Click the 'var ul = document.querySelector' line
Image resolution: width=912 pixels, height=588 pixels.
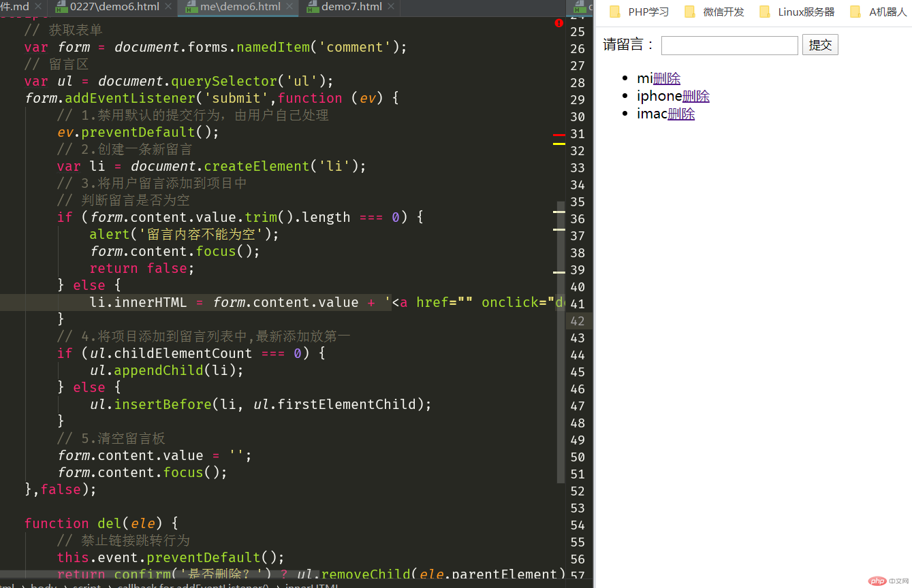(x=179, y=81)
